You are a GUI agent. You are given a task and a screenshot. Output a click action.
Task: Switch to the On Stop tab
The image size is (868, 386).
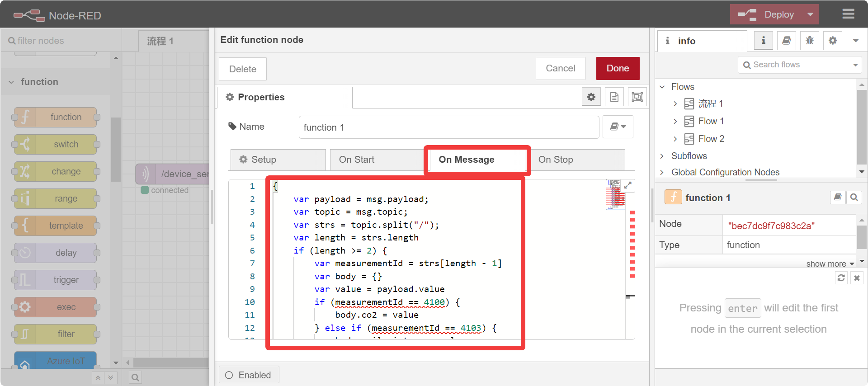coord(577,160)
